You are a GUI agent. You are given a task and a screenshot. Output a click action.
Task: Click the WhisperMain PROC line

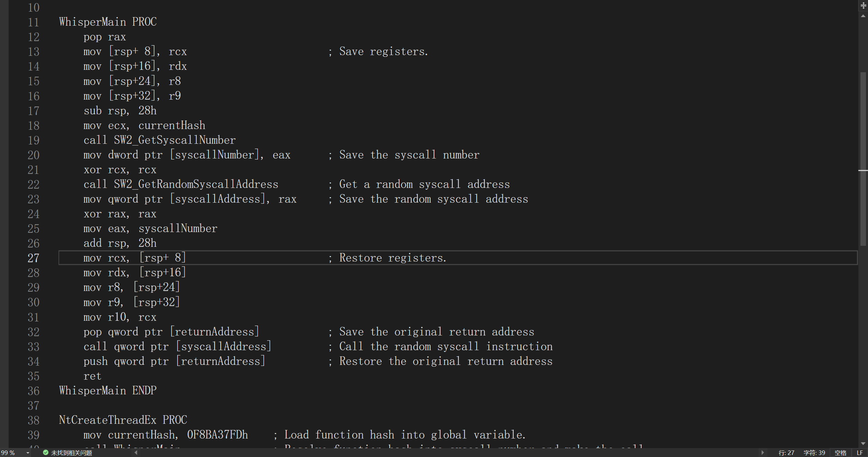tap(108, 22)
